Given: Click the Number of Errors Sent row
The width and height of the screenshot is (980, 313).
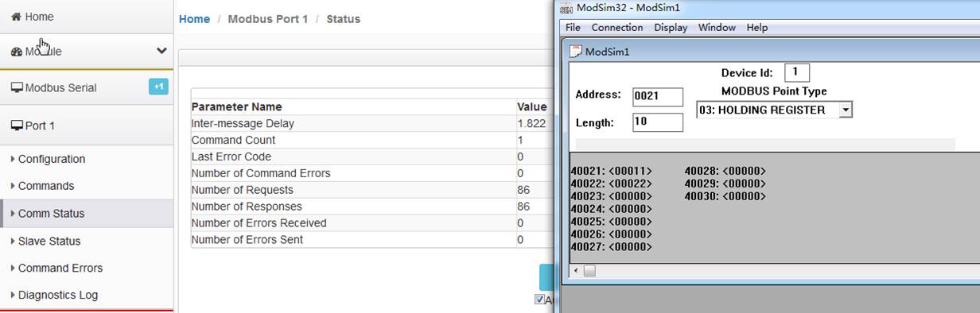Looking at the screenshot, I should click(372, 239).
